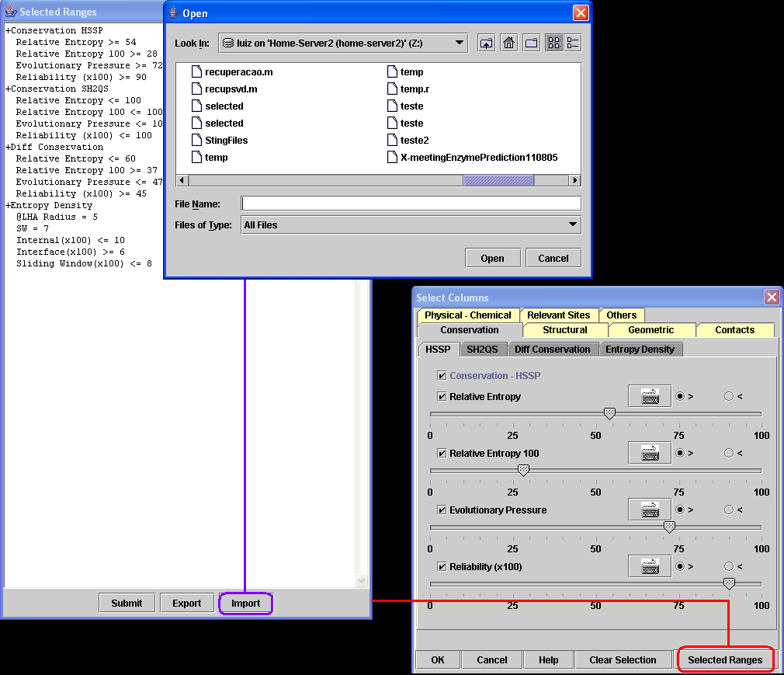Click the StingFiles file icon
The width and height of the screenshot is (784, 675).
click(x=197, y=140)
